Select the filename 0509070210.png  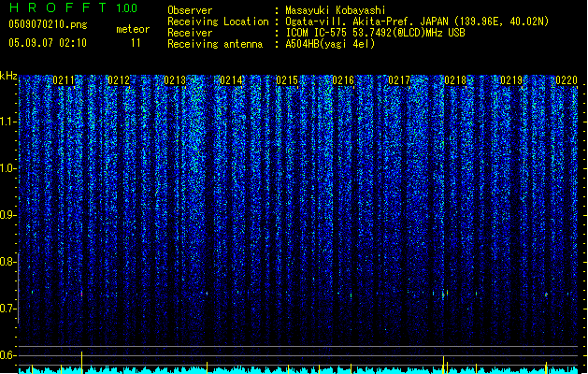pyautogui.click(x=48, y=24)
